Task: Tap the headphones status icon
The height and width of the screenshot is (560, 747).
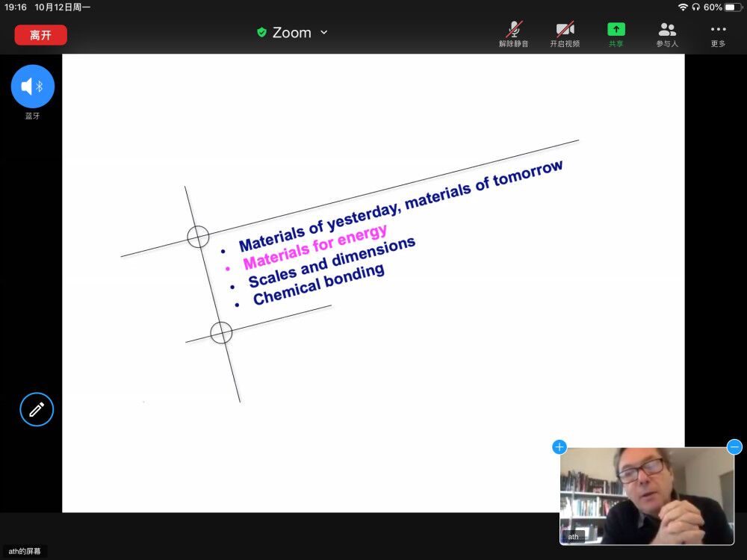Action: click(x=696, y=7)
